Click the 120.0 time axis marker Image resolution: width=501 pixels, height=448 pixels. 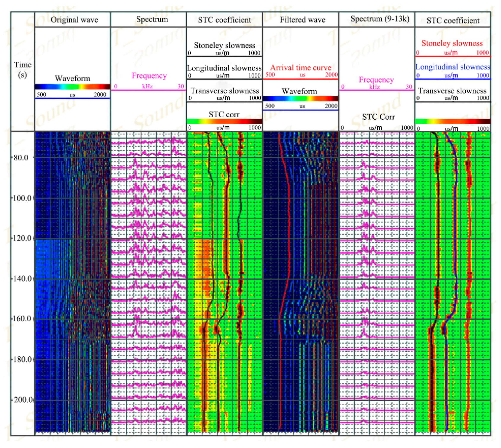pos(22,238)
